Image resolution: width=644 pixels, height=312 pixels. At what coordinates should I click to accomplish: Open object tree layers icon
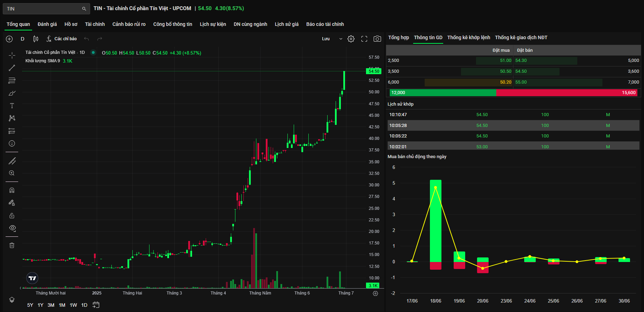pyautogui.click(x=12, y=300)
